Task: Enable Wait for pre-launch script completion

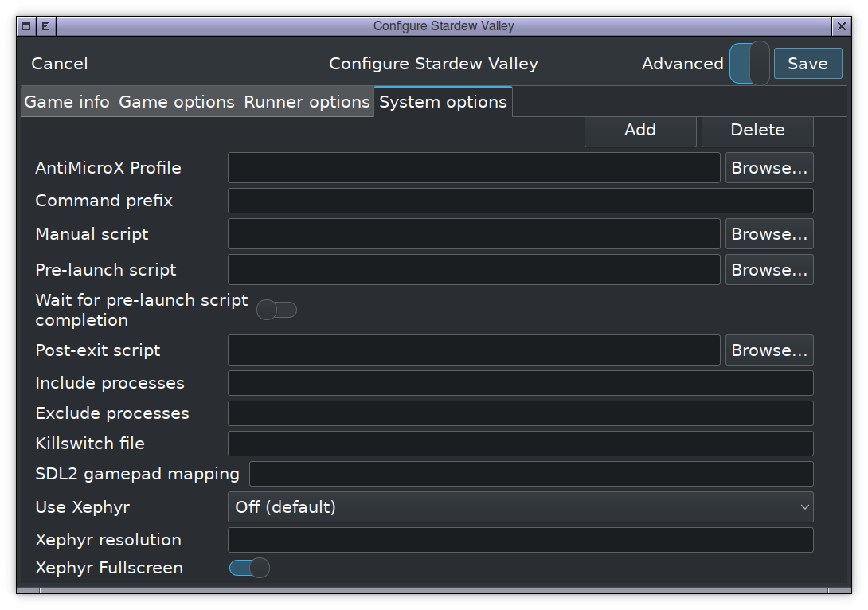Action: click(276, 310)
